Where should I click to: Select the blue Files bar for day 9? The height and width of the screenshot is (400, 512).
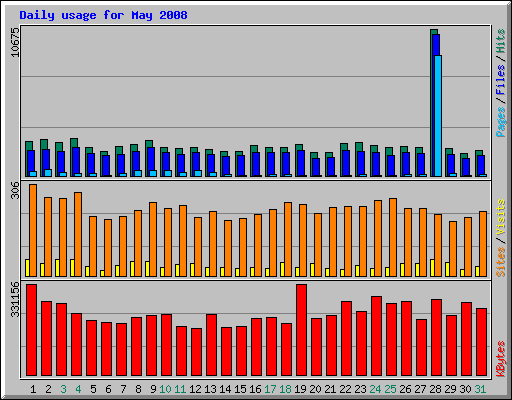(x=151, y=162)
